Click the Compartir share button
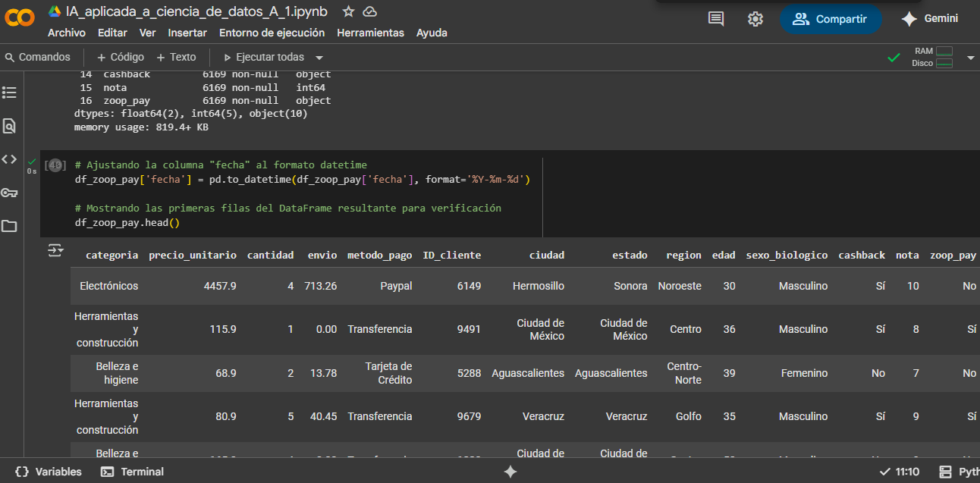The image size is (980, 483). (x=831, y=19)
